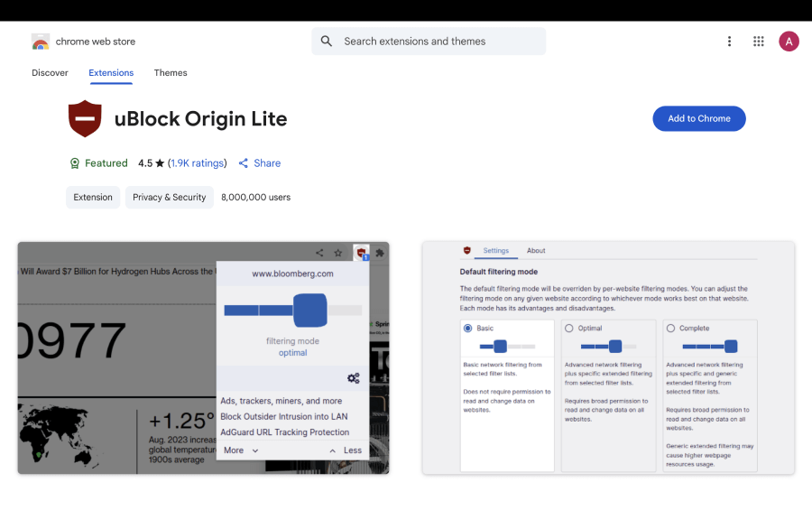Click the bloomberg.com filtering mode slider

pos(292,310)
